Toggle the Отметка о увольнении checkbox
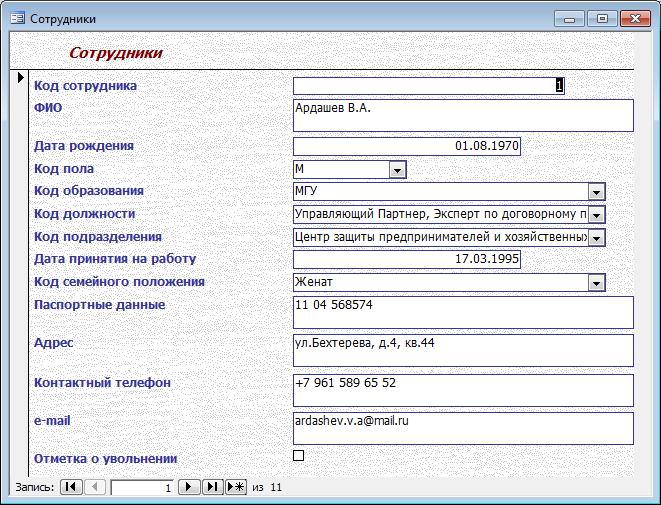The width and height of the screenshot is (661, 505). pos(298,456)
